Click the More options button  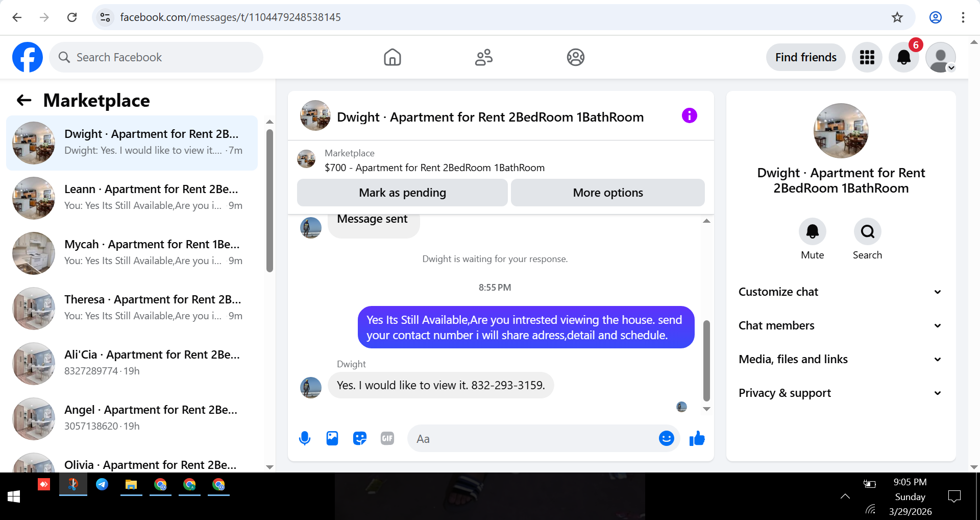tap(608, 193)
